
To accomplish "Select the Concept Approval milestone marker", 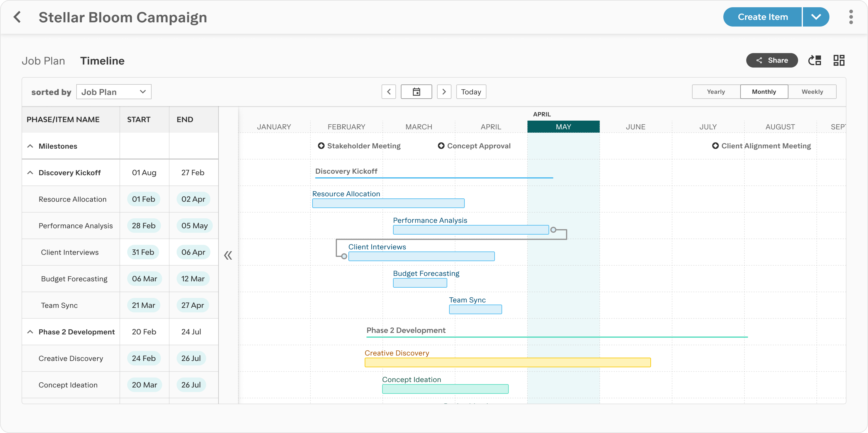I will coord(442,146).
